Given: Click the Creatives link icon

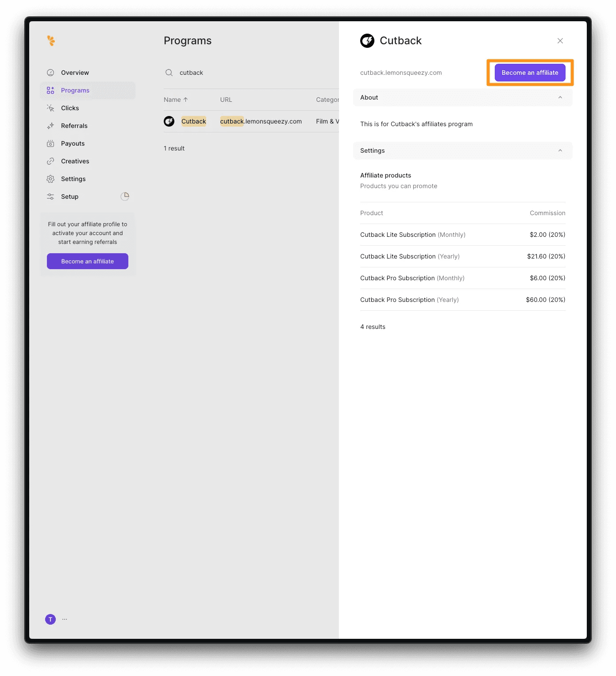Looking at the screenshot, I should tap(50, 161).
